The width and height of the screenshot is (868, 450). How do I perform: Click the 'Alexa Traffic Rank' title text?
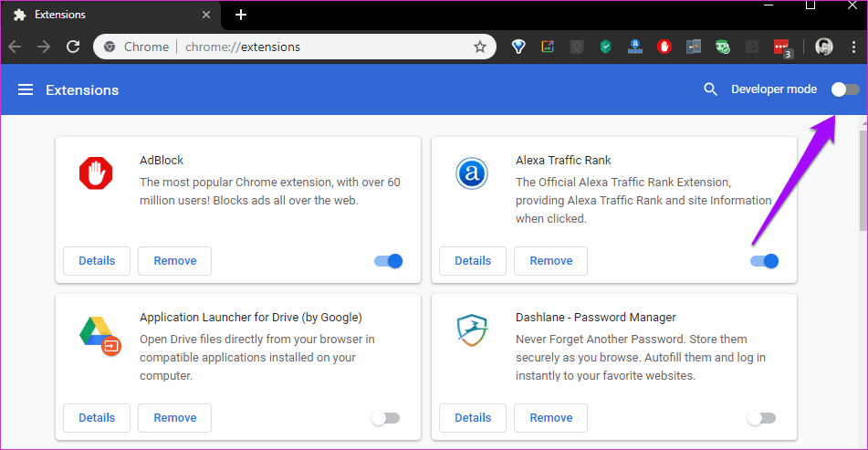click(x=563, y=161)
